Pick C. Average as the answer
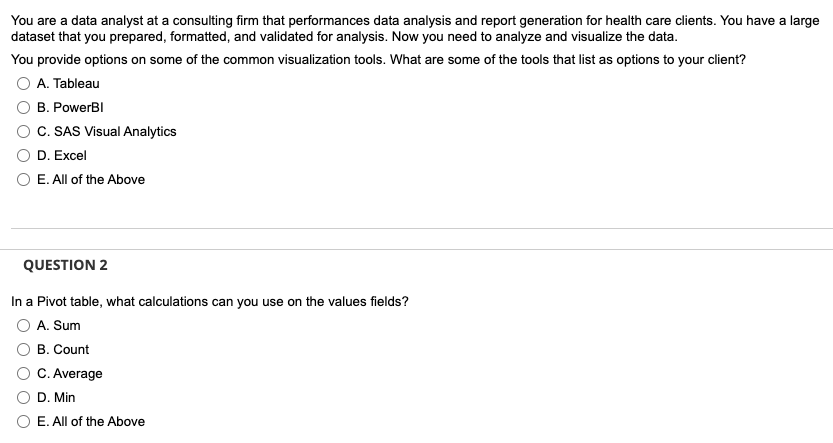 23,373
